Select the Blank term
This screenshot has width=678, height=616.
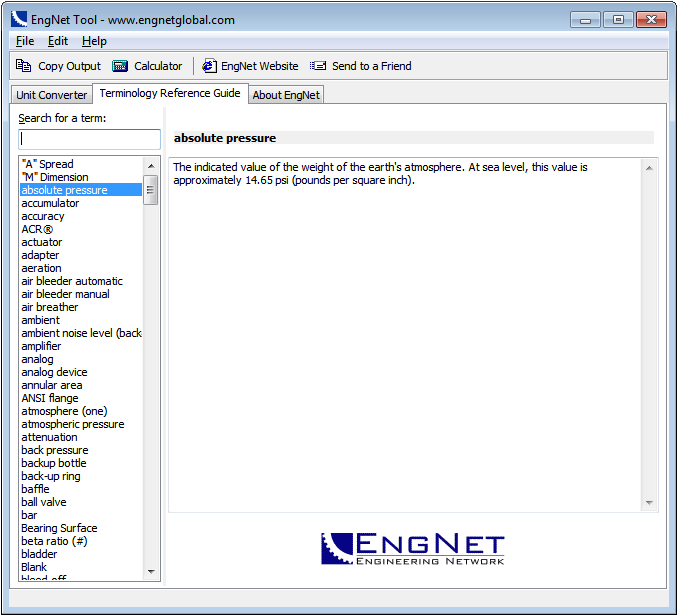(x=81, y=567)
